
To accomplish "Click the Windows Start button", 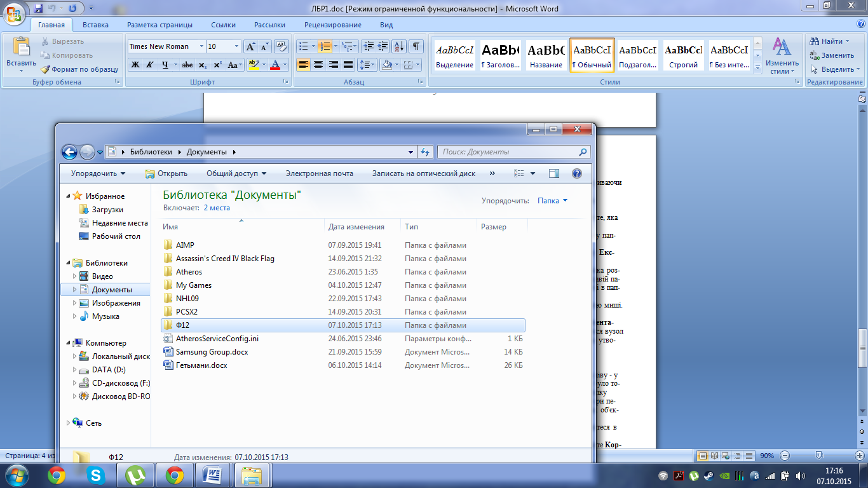I will pos(17,474).
